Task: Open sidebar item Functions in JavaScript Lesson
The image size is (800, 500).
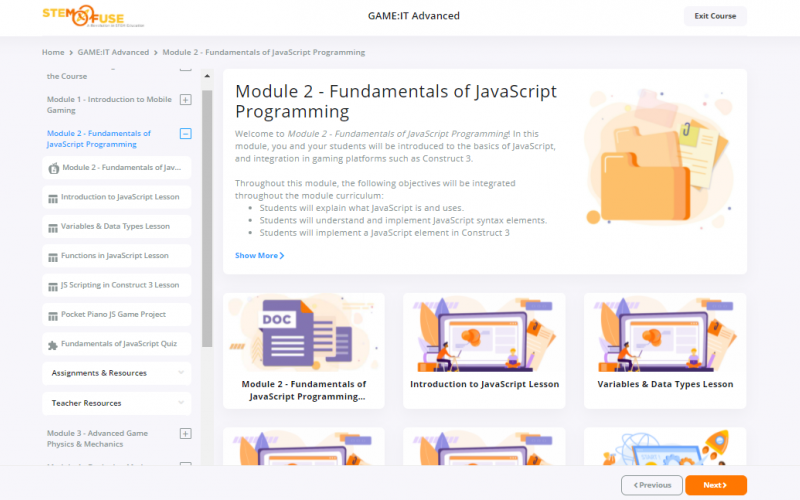Action: [116, 256]
